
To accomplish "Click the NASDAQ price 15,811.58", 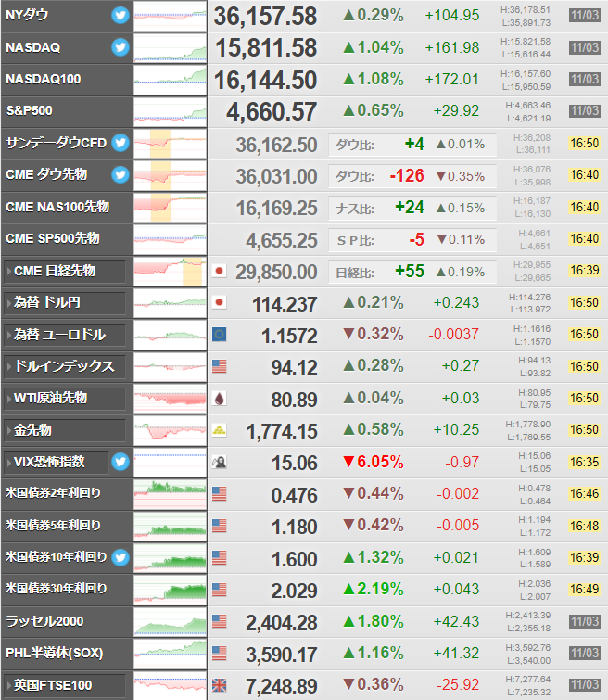I will click(266, 48).
